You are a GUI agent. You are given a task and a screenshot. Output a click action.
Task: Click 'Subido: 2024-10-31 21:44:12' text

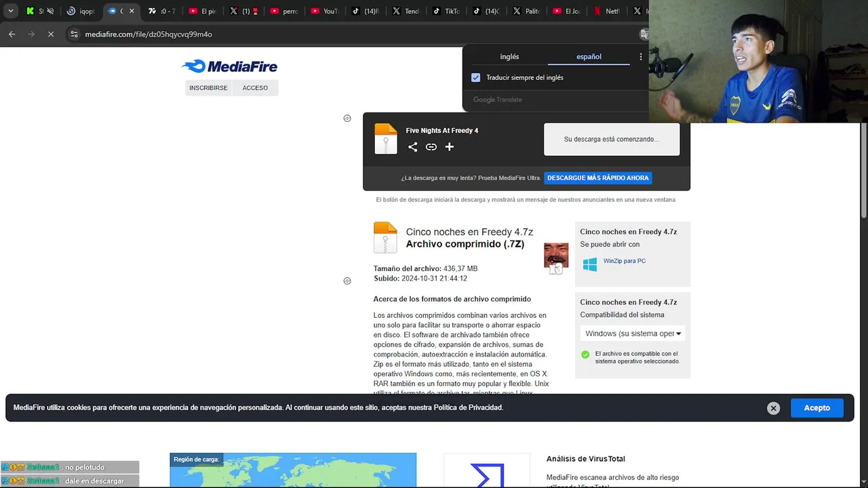(x=420, y=279)
